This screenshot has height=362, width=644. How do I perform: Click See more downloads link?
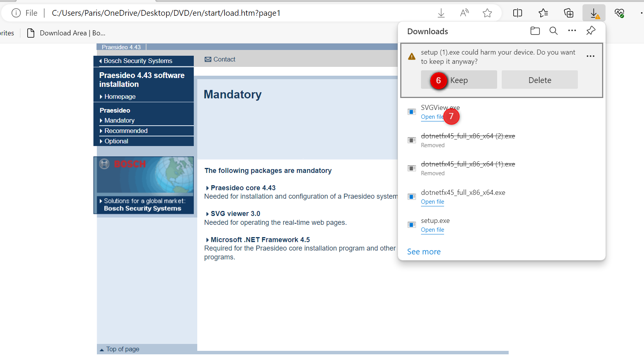(x=424, y=252)
